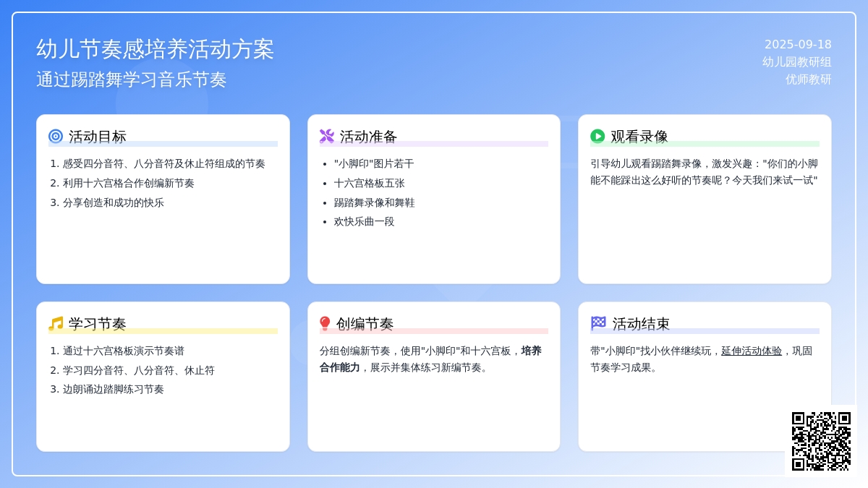
Task: Click the 活动准备 card heading
Action: click(368, 136)
